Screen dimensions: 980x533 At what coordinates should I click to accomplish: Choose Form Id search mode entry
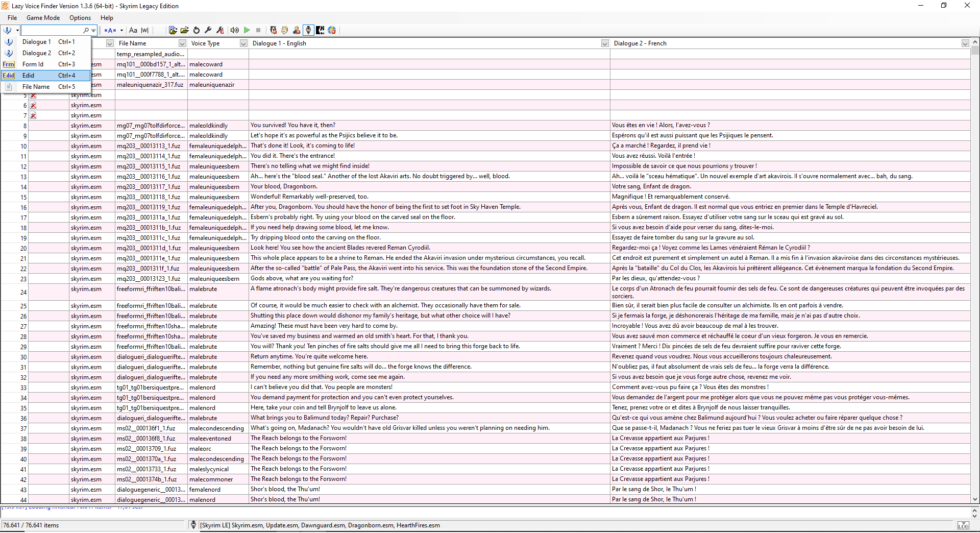[46, 64]
